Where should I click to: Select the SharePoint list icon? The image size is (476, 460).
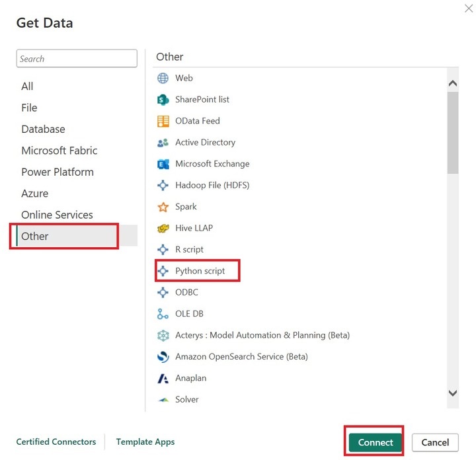coord(163,100)
